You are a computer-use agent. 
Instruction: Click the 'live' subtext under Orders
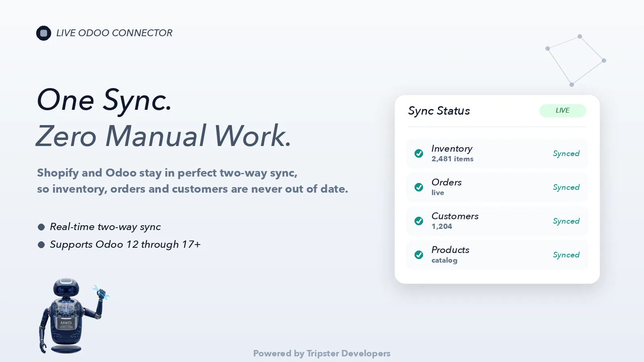(438, 193)
